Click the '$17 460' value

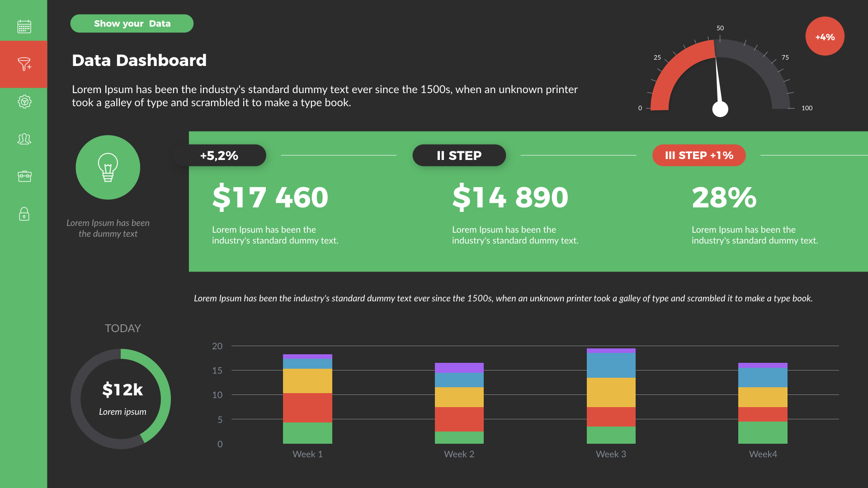click(x=270, y=197)
